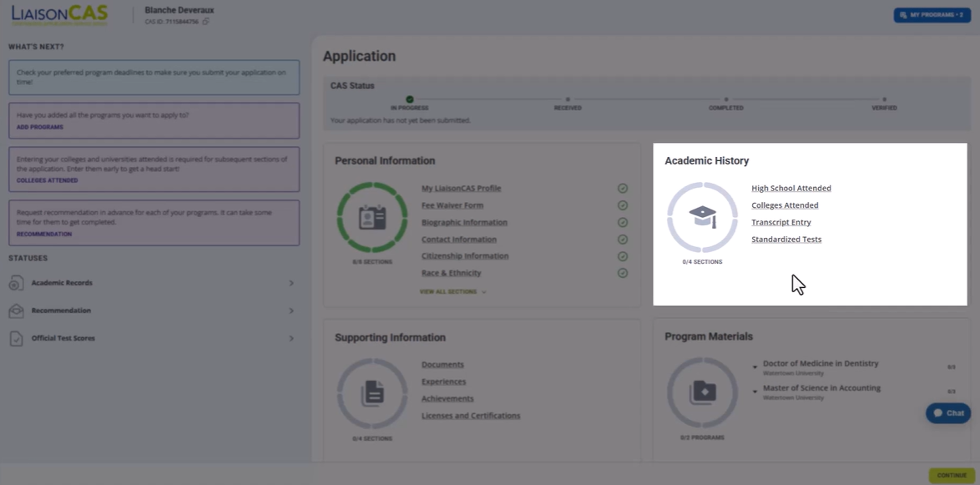Click the In Progress marker on CAS Status
Screen dimensions: 980x485
(x=409, y=99)
